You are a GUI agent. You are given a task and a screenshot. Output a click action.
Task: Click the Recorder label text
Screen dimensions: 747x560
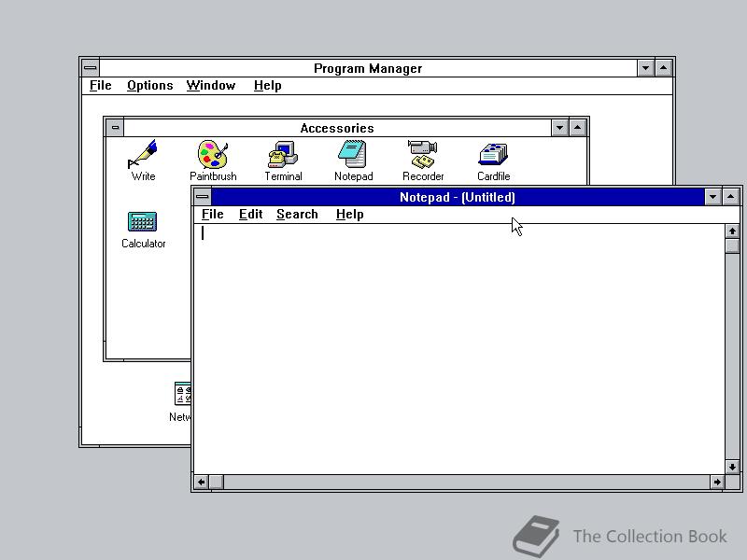(x=423, y=176)
